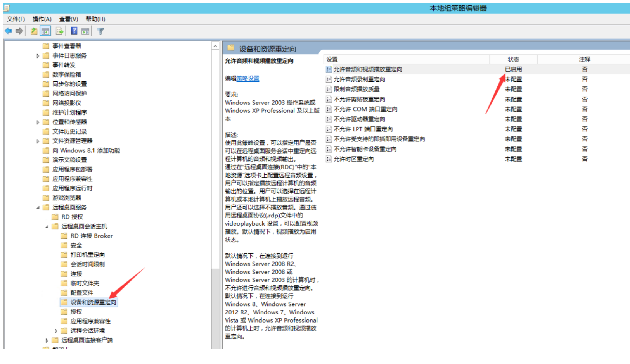The image size is (630, 364).
Task: Expand the 远程会话环境 tree node
Action: point(56,331)
